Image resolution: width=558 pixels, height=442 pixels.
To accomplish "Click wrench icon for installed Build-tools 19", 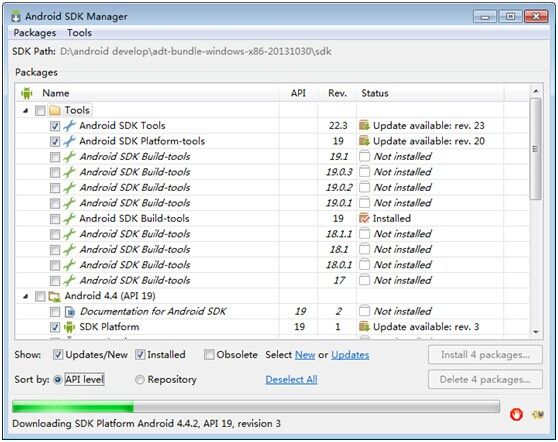I will [x=70, y=219].
